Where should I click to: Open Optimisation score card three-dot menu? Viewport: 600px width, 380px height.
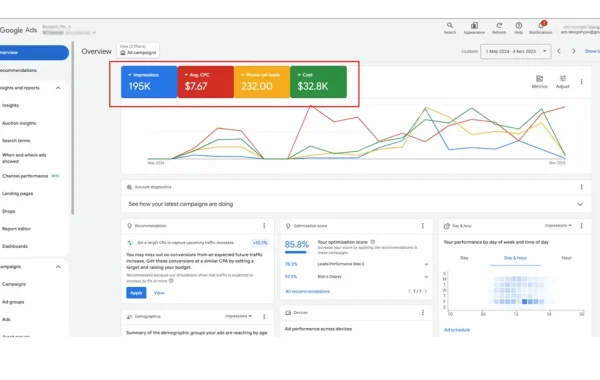(423, 226)
